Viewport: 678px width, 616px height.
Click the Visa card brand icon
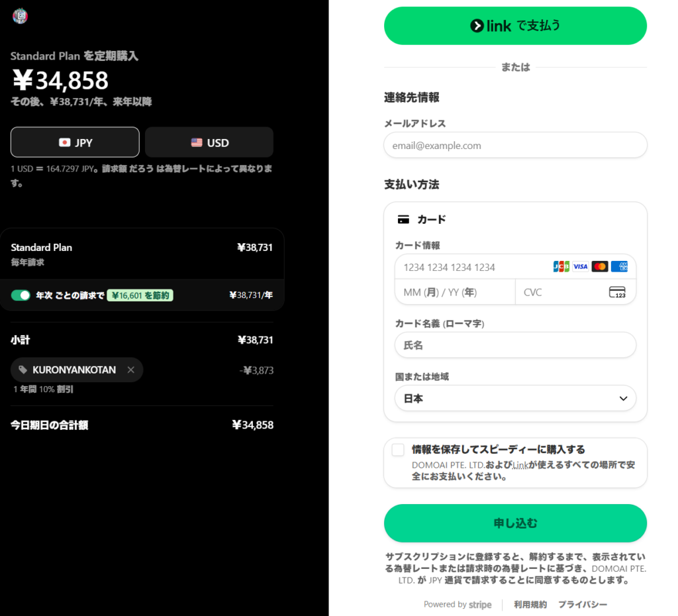click(x=580, y=266)
